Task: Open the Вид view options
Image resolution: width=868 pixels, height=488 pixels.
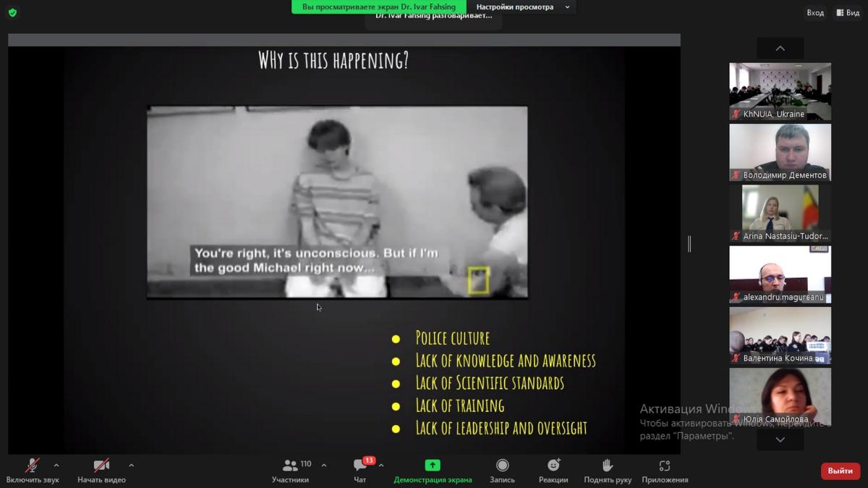Action: point(848,12)
